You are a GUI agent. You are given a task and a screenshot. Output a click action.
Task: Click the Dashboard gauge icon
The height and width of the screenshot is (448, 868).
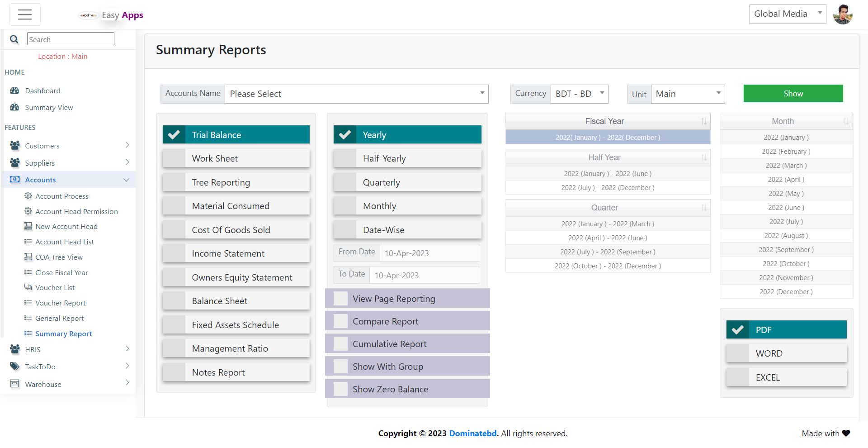(14, 91)
